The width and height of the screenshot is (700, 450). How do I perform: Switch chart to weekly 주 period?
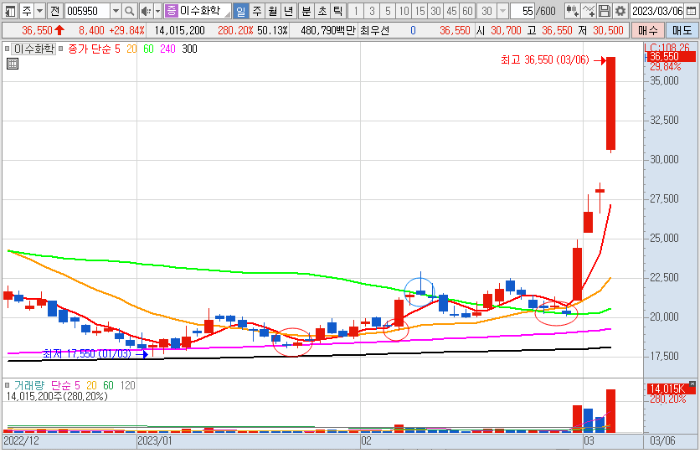257,10
